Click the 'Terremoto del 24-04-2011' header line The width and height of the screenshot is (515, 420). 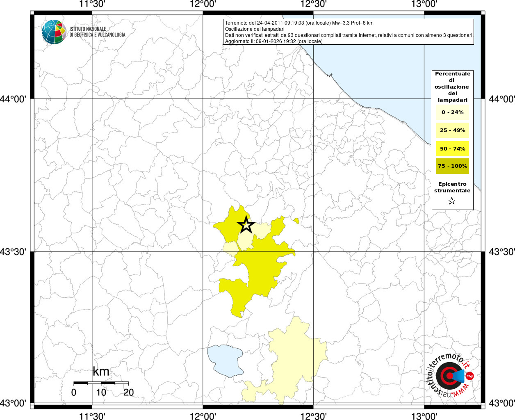tap(299, 23)
